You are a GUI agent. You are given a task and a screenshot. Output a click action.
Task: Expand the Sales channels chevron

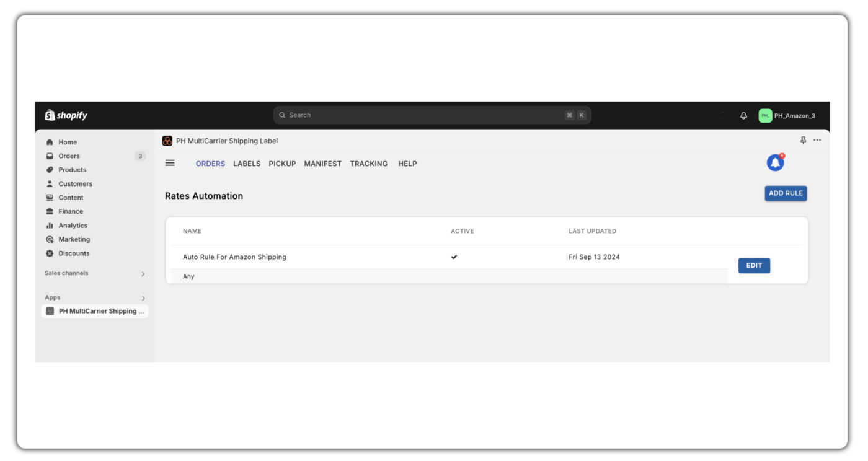click(x=143, y=274)
